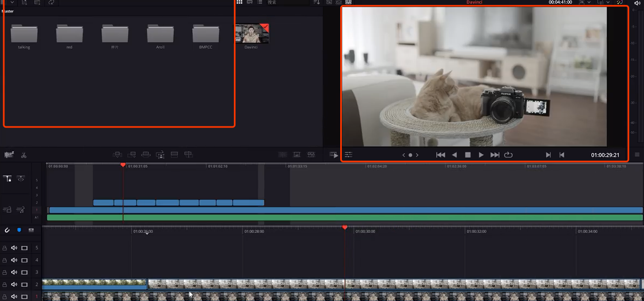Mute audio on track 5
The height and width of the screenshot is (301, 644).
tap(14, 248)
